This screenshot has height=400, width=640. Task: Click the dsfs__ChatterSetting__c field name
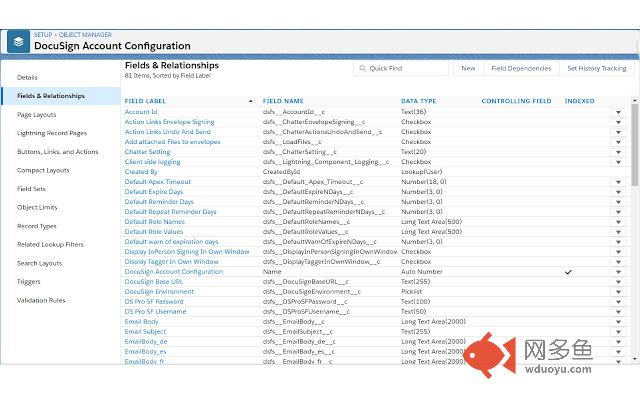[300, 152]
